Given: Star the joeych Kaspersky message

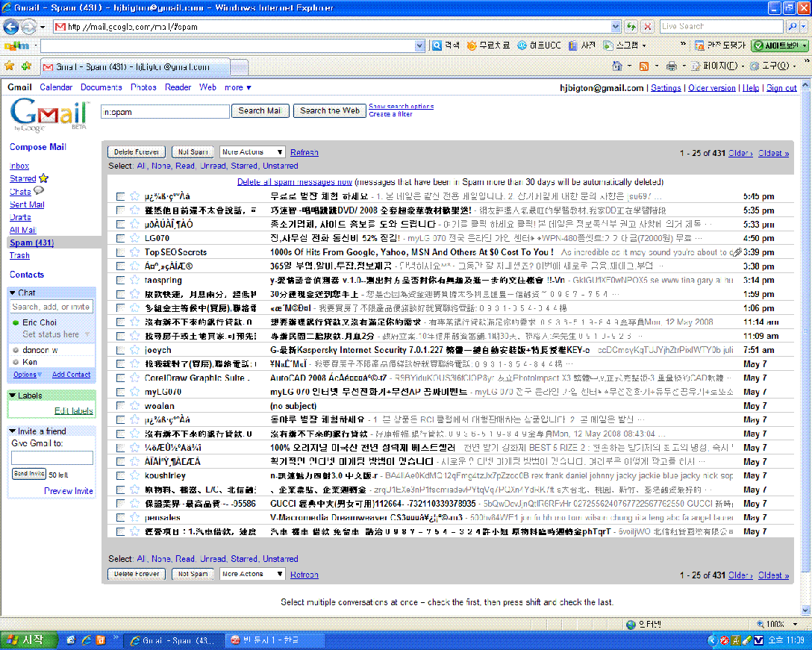Looking at the screenshot, I should 134,350.
